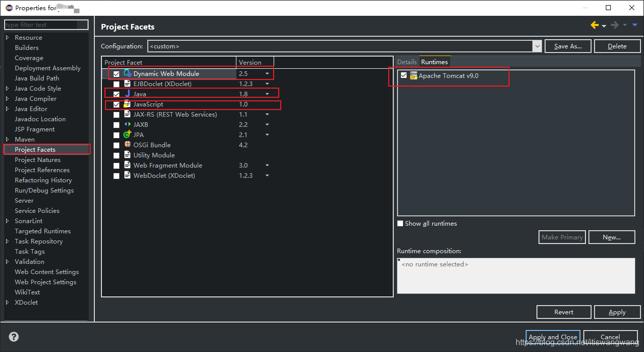Select Deployment Assembly page
Screen dimensions: 644x352
pos(47,68)
